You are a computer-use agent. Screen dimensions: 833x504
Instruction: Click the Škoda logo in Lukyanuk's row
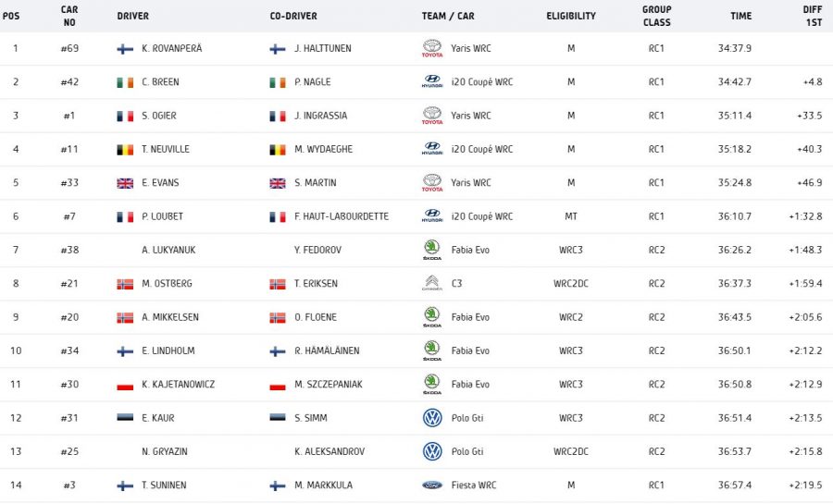tap(432, 250)
